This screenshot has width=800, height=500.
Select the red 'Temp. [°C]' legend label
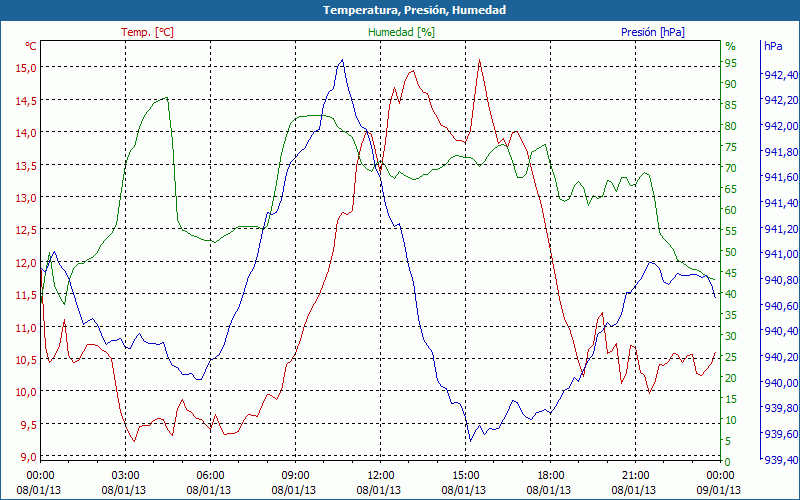[x=147, y=32]
